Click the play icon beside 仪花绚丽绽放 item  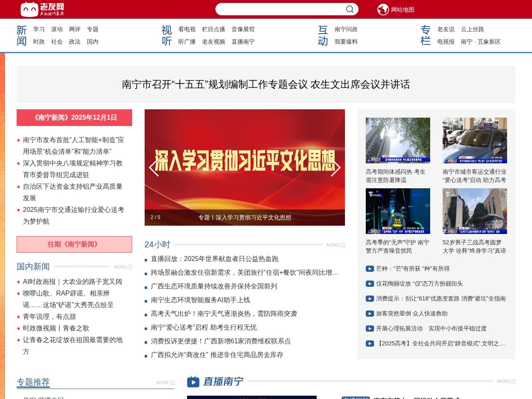[x=369, y=283]
